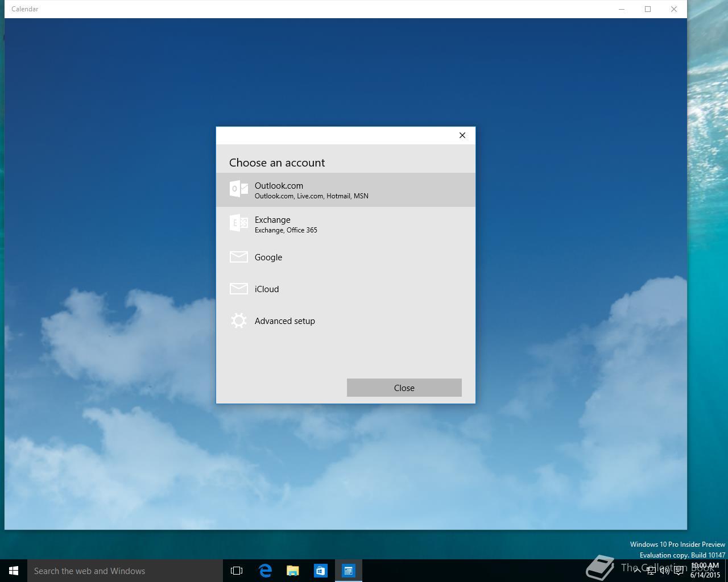
Task: Open File Explorer from the taskbar
Action: [293, 571]
